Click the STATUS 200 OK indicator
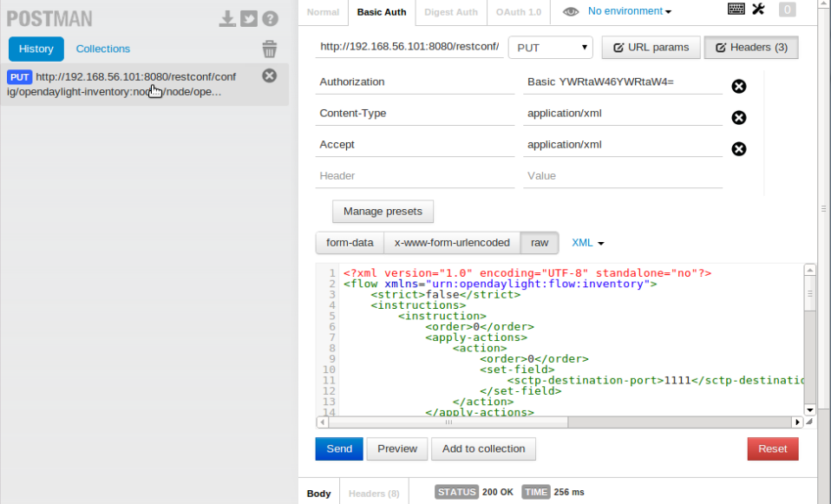 [x=474, y=493]
